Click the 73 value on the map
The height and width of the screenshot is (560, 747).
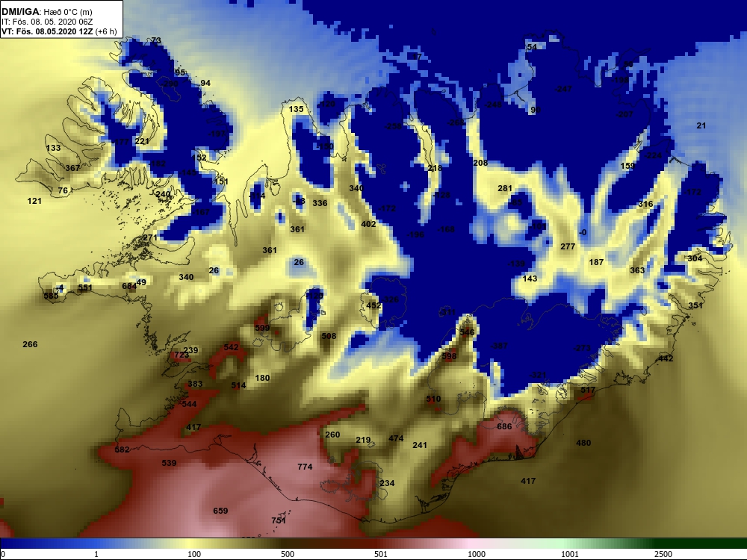point(156,40)
